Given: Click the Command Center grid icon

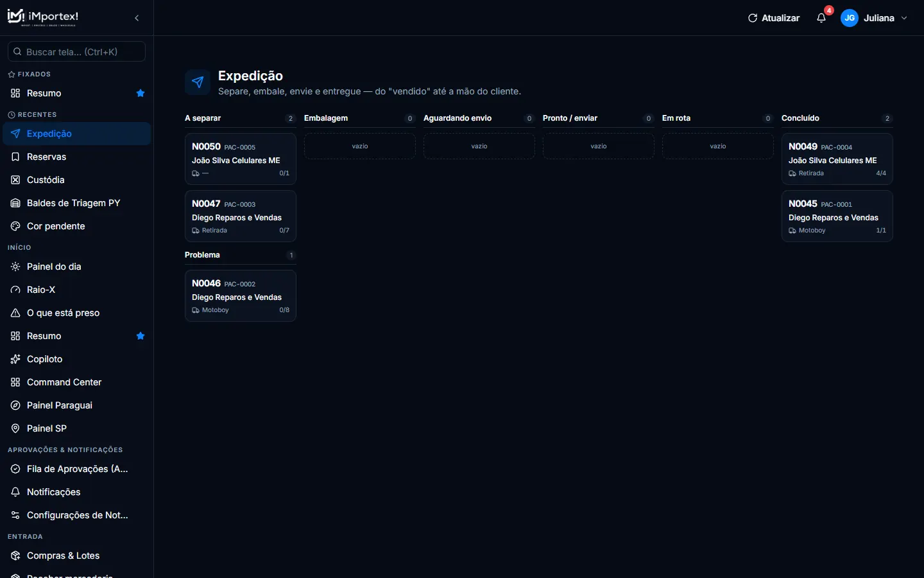Looking at the screenshot, I should pos(15,382).
